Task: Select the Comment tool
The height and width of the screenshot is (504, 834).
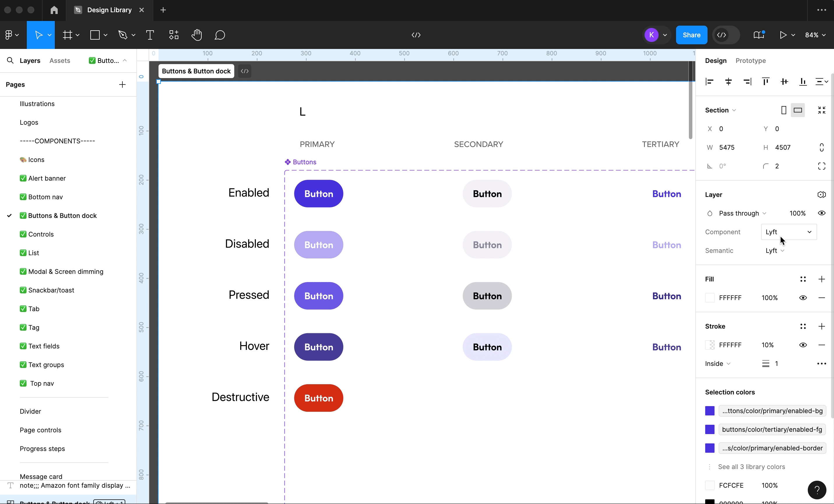Action: point(220,35)
